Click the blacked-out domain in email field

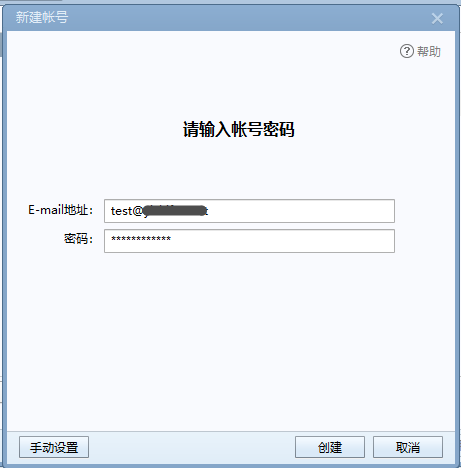175,211
